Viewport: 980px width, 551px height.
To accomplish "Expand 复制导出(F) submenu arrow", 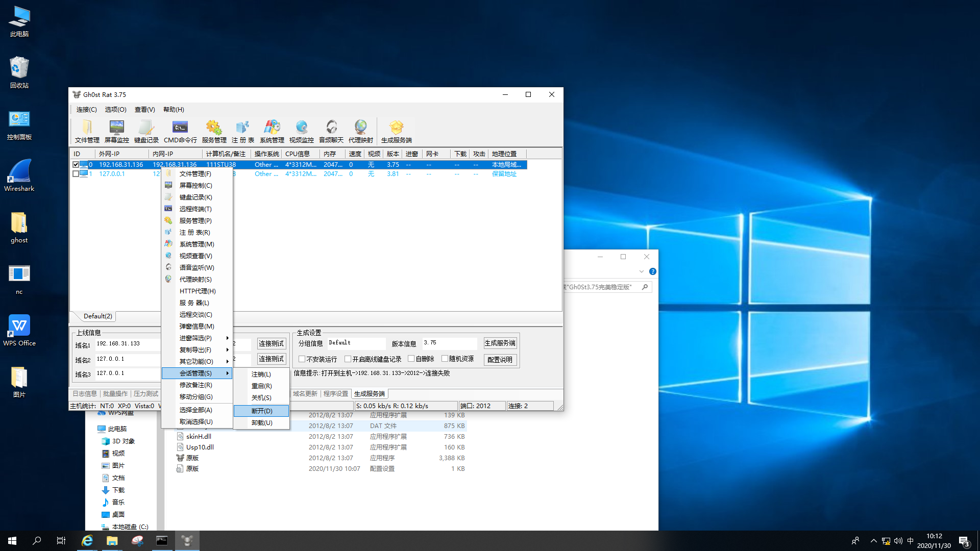I will coord(227,350).
